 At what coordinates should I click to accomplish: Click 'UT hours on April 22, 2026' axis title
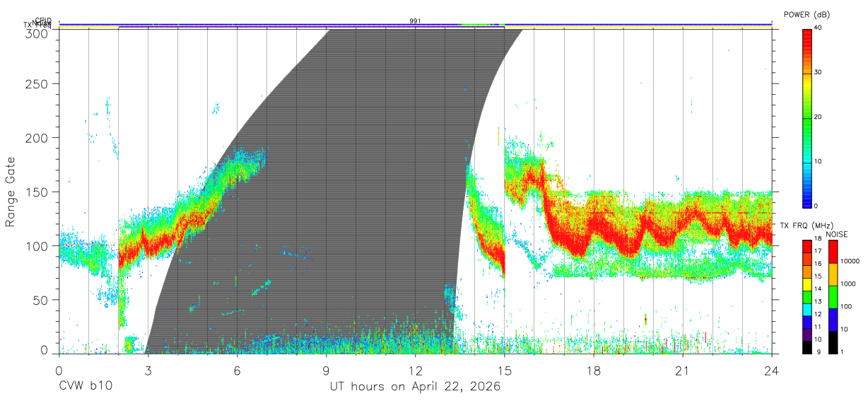pos(416,387)
